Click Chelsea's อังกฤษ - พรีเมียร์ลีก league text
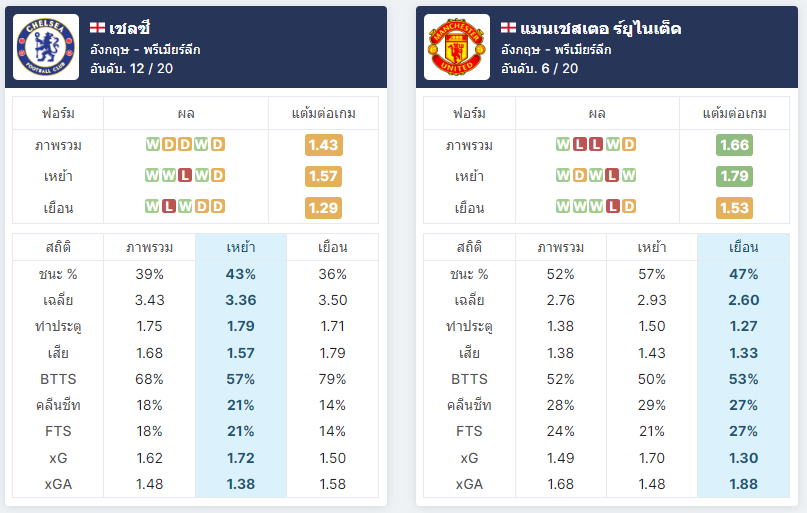The image size is (807, 513). click(x=145, y=50)
